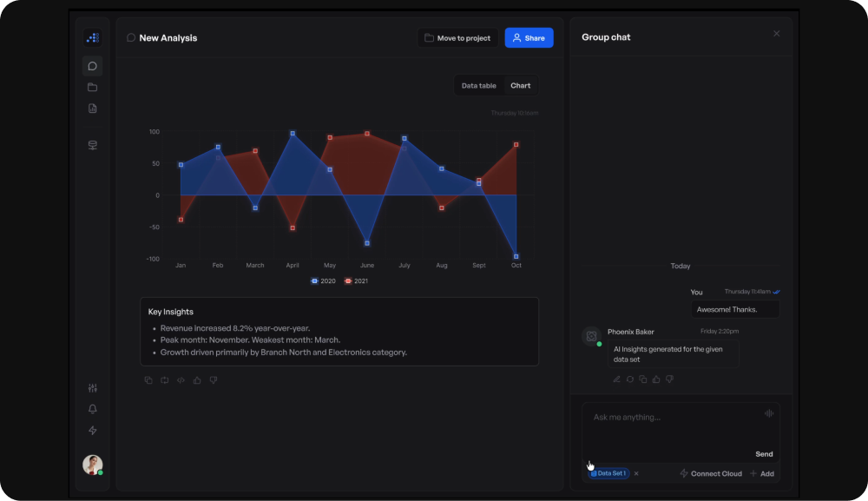868x501 pixels.
Task: Open the notifications bell icon
Action: pos(93,409)
